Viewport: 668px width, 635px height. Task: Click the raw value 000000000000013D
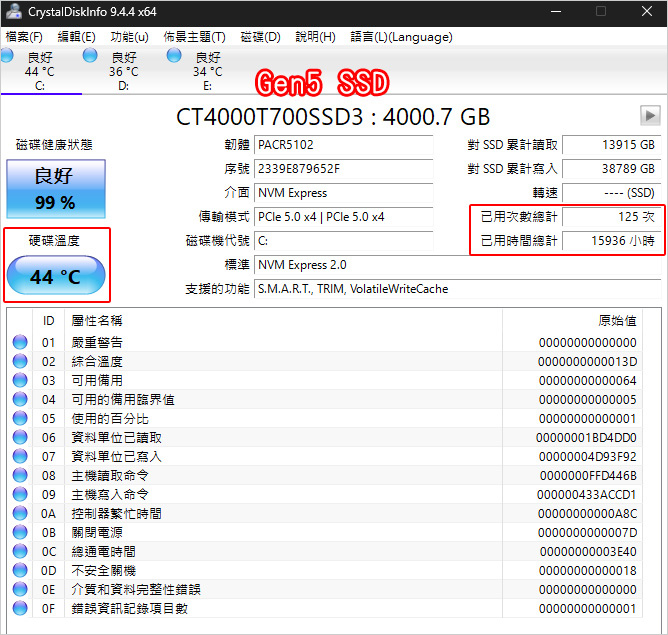[587, 362]
